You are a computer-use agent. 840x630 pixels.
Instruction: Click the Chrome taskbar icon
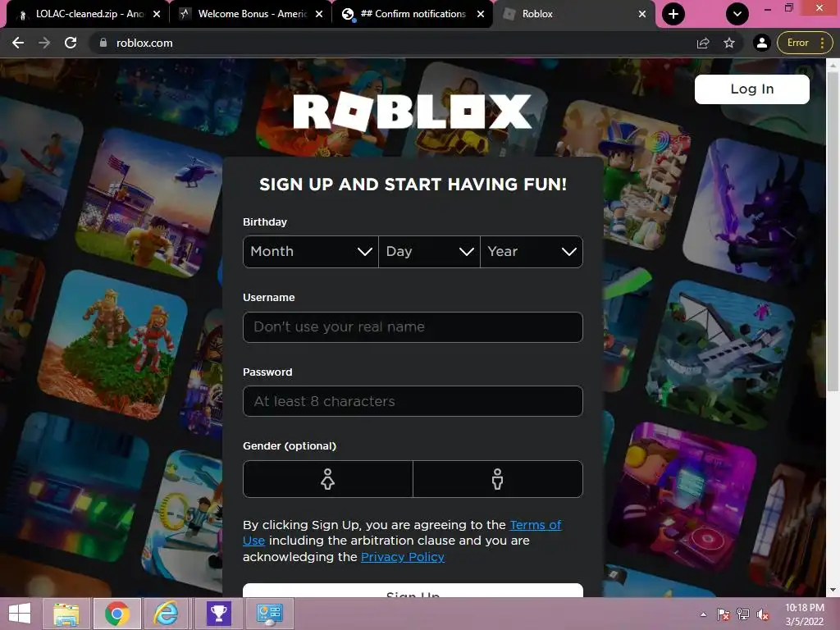pos(117,614)
